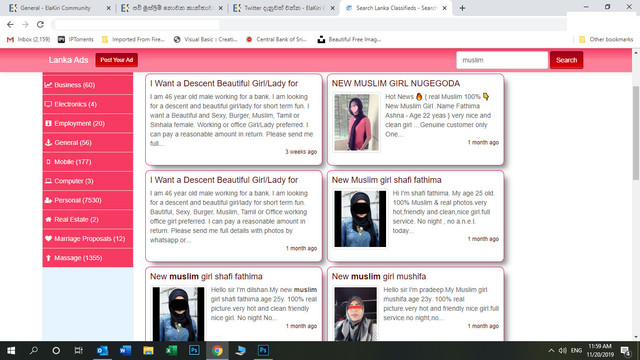
Task: Open Word from the taskbar
Action: pos(125,351)
